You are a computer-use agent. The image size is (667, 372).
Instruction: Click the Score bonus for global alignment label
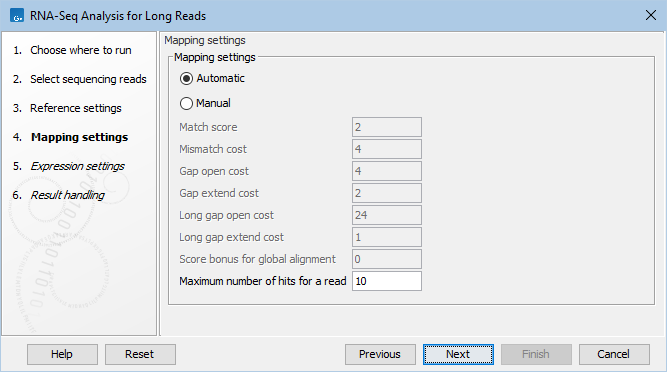pos(257,259)
